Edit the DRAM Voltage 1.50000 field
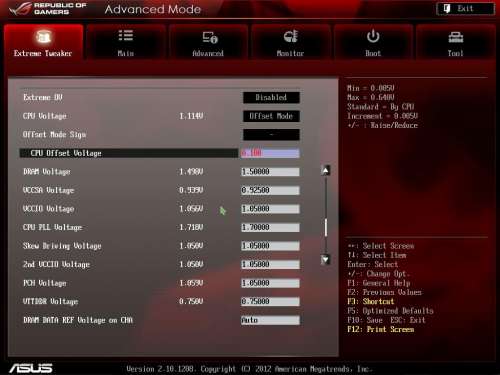Viewport: 500px width, 375px height. pyautogui.click(x=270, y=172)
